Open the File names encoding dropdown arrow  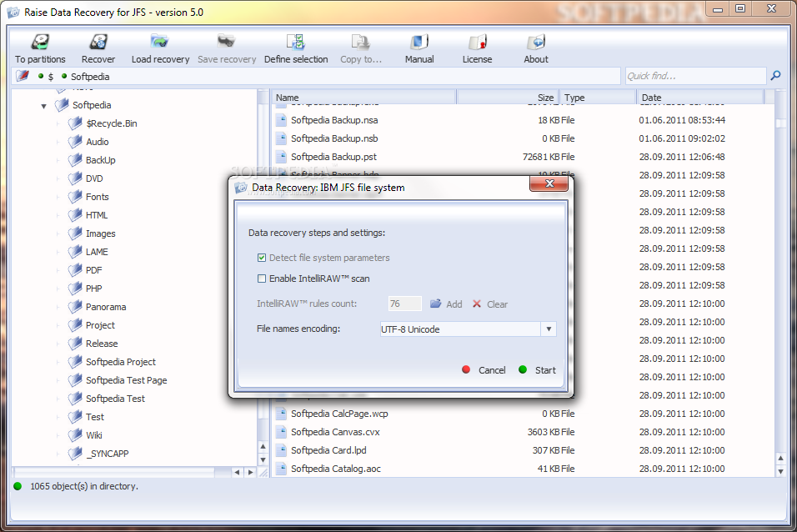[x=549, y=329]
